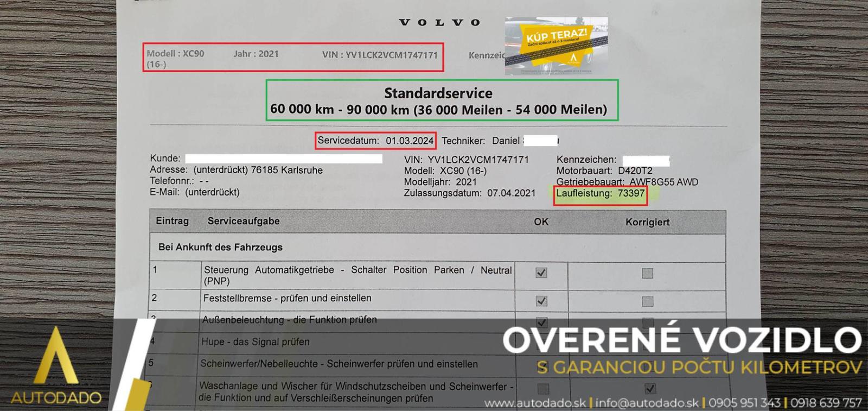Viewport: 868px width, 411px height.
Task: Click the info@autodado.sk email address
Action: (647, 403)
